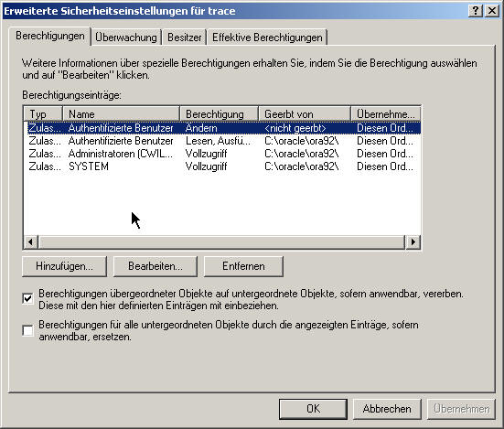
Task: Enable replace child object permissions checkbox
Action: [x=28, y=330]
